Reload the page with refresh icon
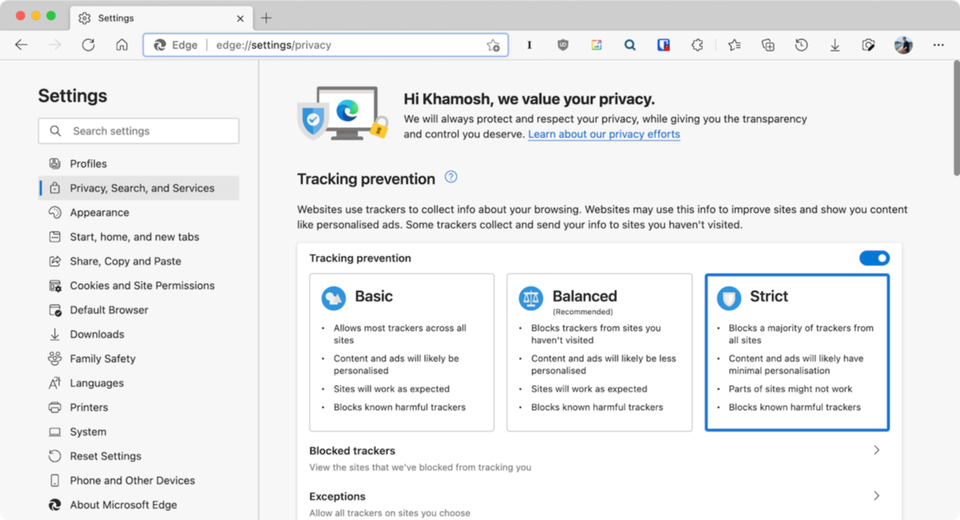The height and width of the screenshot is (520, 960). click(88, 45)
